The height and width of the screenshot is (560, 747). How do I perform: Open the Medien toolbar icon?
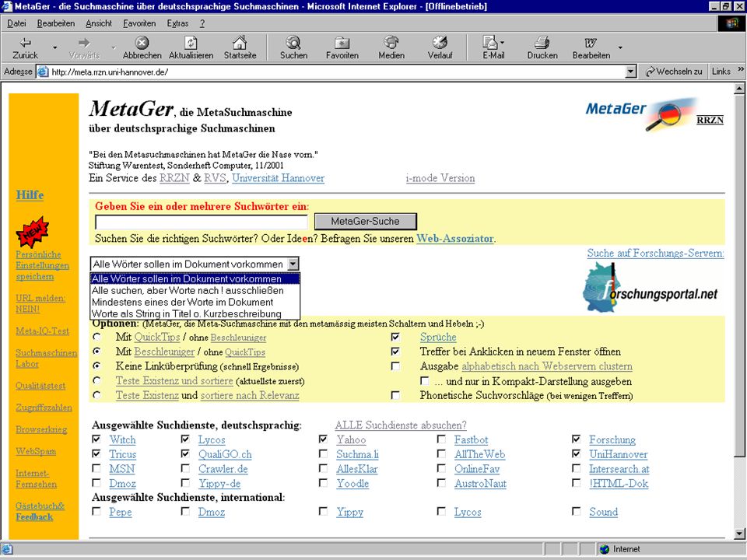[391, 43]
